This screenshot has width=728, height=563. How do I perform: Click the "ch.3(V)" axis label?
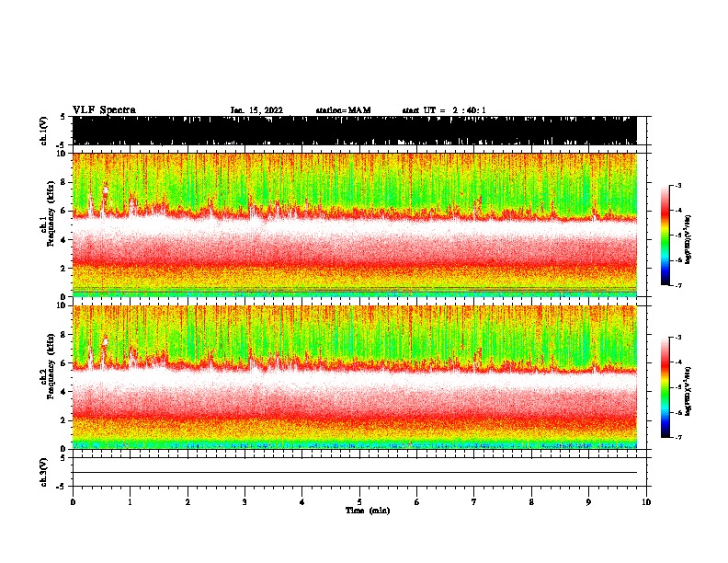point(43,472)
